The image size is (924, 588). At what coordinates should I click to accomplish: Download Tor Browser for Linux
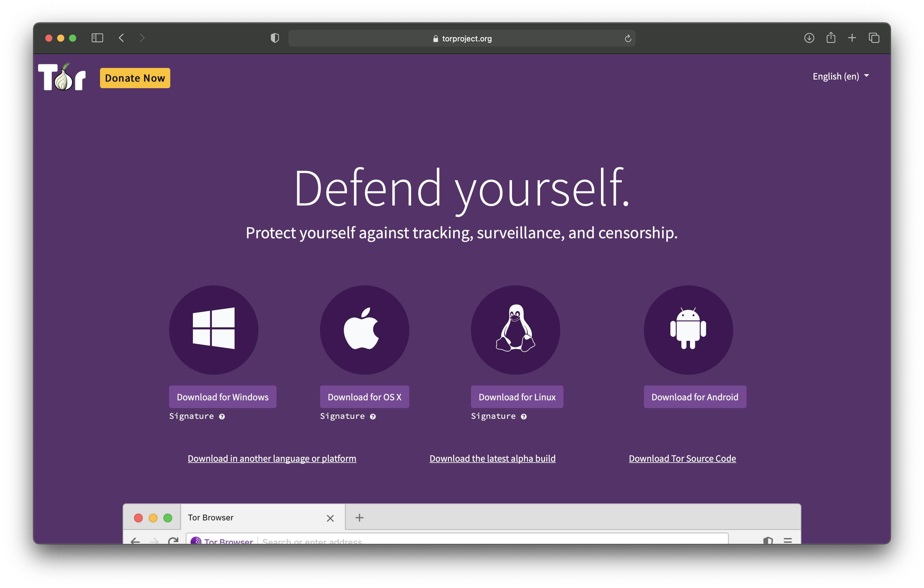tap(517, 397)
